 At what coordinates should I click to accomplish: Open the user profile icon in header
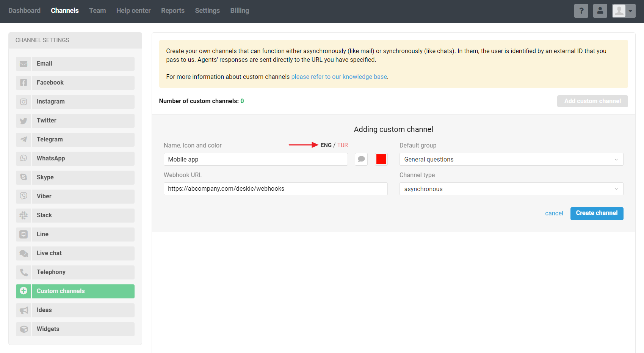[x=600, y=11]
